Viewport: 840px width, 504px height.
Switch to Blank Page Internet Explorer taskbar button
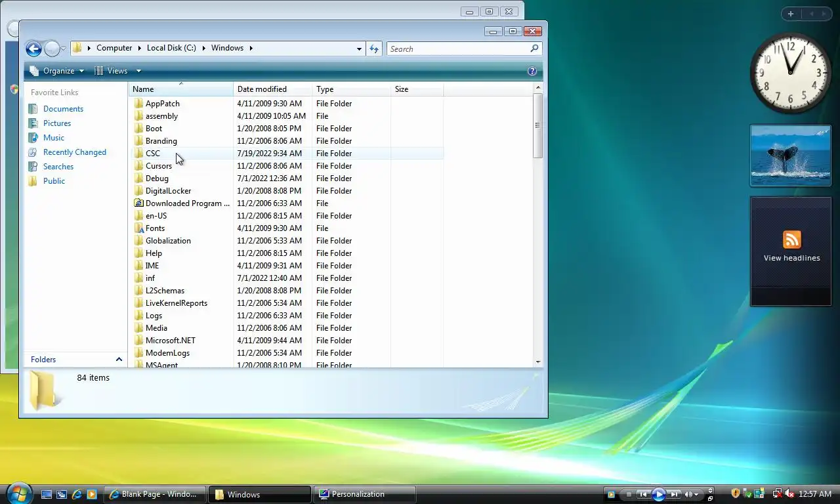coord(155,494)
